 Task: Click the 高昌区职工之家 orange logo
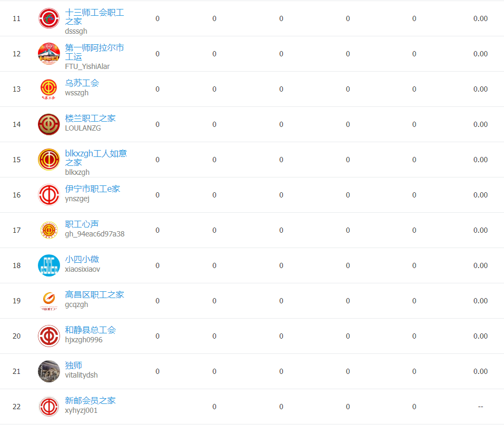pyautogui.click(x=49, y=301)
